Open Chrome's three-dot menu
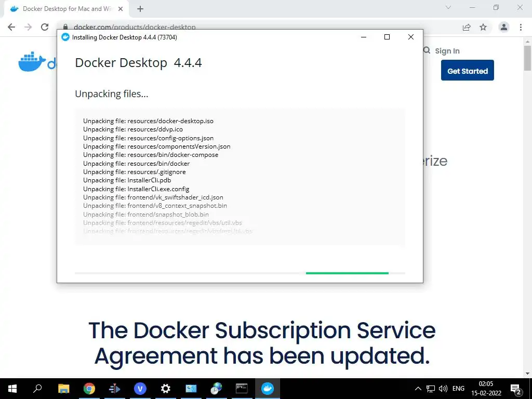This screenshot has height=399, width=532. 521,27
